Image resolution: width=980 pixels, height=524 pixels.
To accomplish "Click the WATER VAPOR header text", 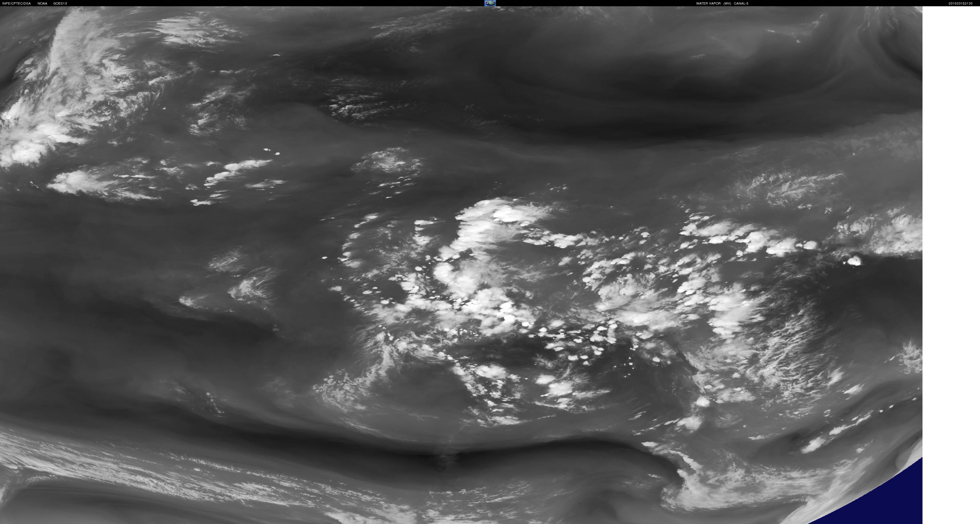I will point(708,3).
